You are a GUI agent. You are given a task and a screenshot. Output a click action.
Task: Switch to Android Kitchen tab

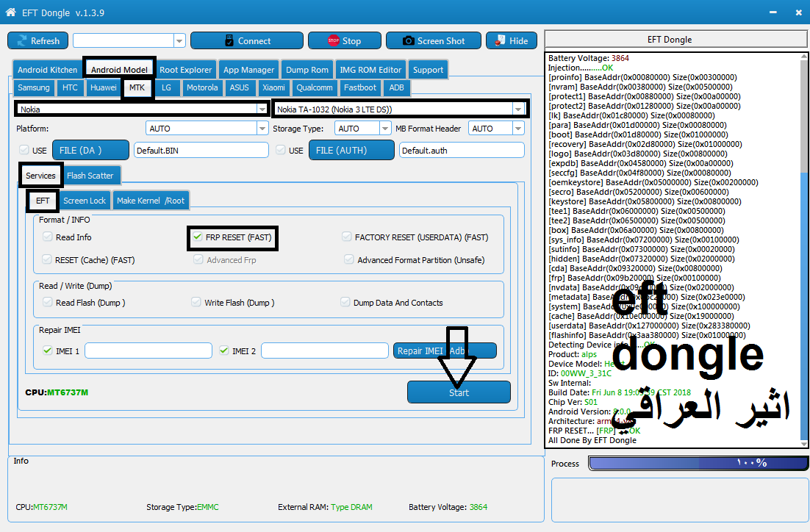[47, 70]
